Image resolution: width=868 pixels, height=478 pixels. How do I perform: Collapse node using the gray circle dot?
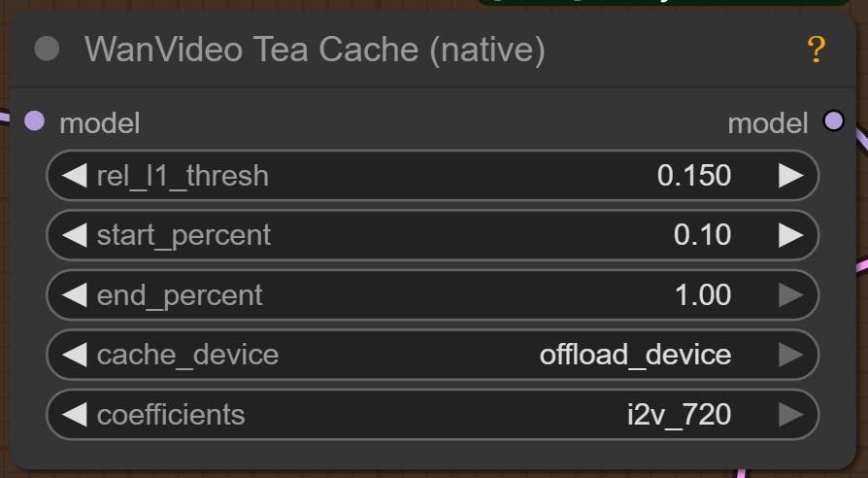click(47, 50)
